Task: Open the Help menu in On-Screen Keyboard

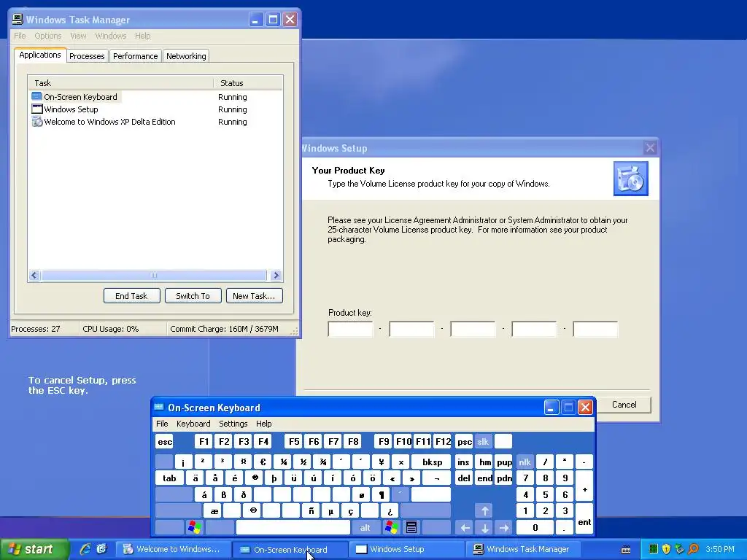Action: click(x=263, y=424)
